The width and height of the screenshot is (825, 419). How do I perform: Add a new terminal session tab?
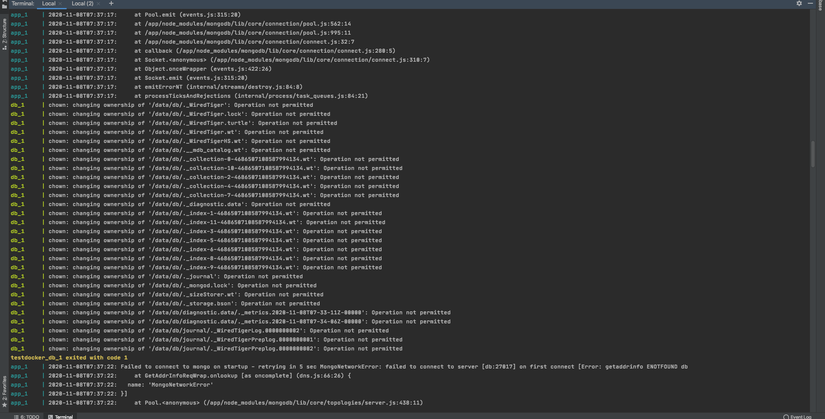[111, 3]
